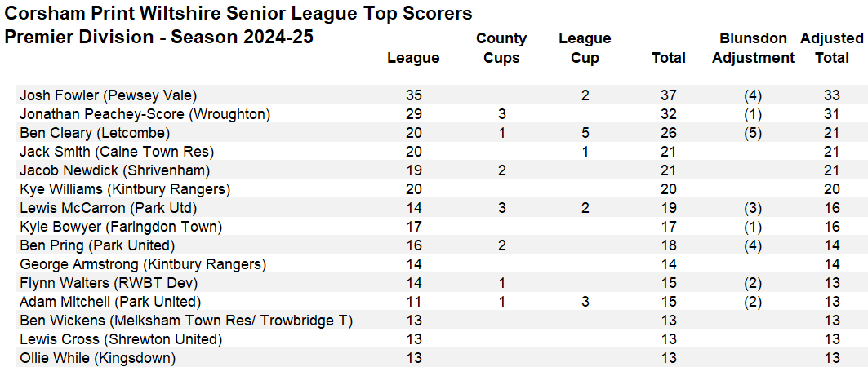This screenshot has height=367, width=868.
Task: Select Ben Cleary's Blunsdon Adjustment value (5)
Action: (x=753, y=133)
